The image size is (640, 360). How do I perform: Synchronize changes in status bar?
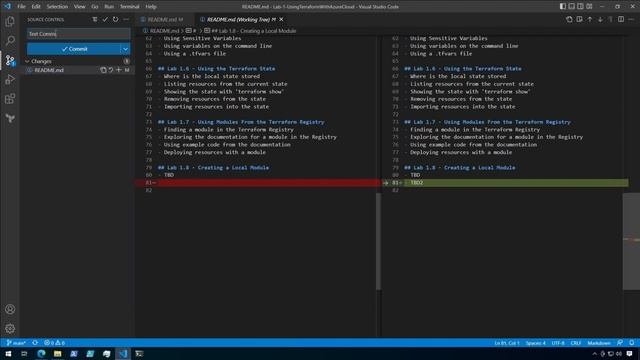click(35, 343)
